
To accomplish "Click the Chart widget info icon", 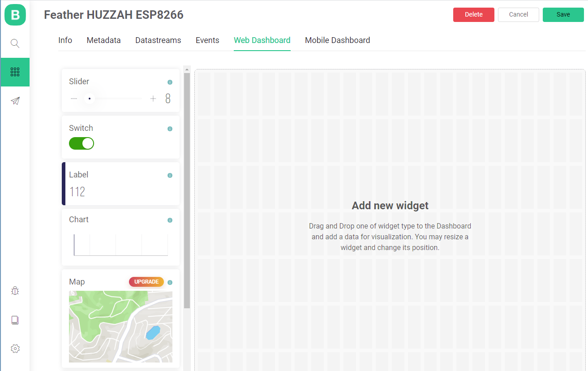I will (170, 220).
